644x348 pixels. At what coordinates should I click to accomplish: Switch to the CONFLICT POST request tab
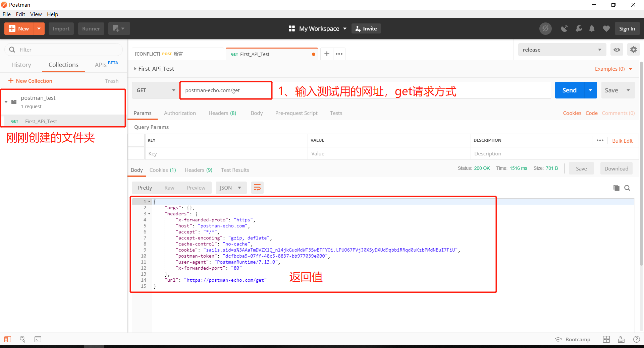[x=178, y=54]
